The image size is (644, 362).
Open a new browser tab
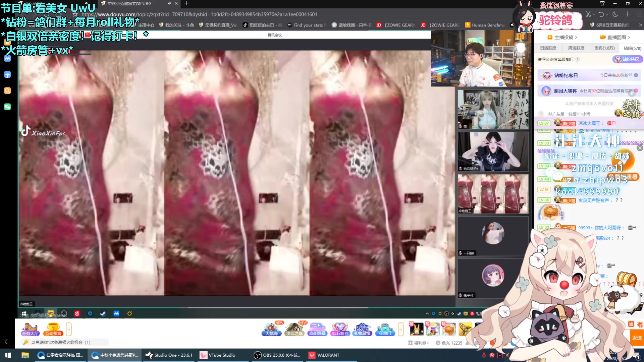point(186,3)
